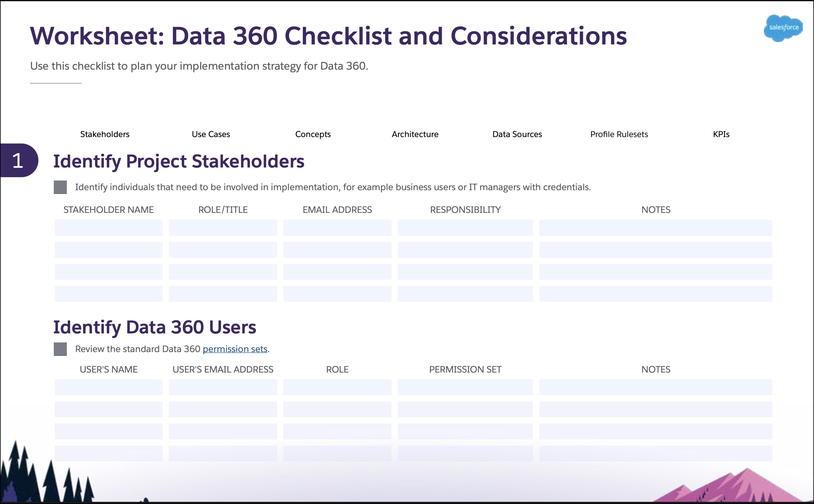Screen dimensions: 814x504
Task: Click the USER'S EMAIL ADDRESS column header
Action: (223, 369)
